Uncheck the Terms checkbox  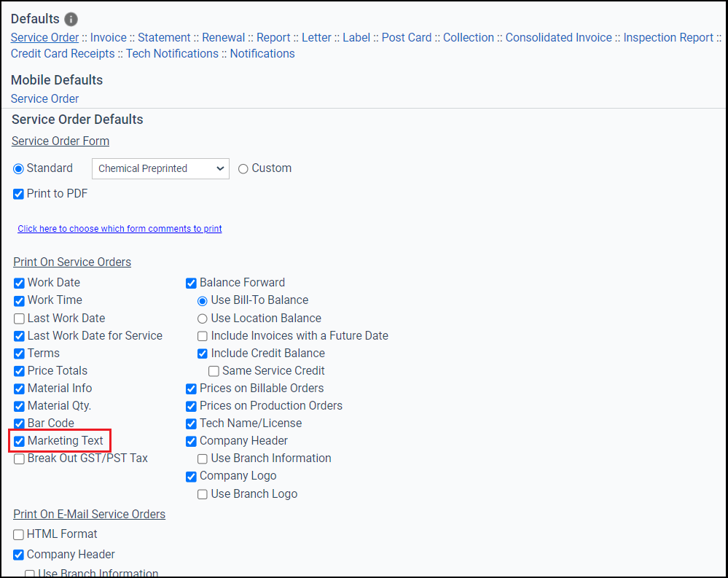tap(19, 354)
